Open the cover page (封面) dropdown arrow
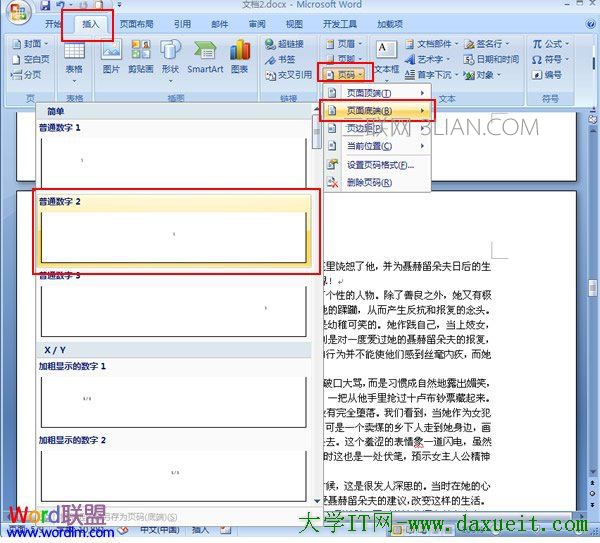Screen dimensions: 600x543 [x=46, y=44]
